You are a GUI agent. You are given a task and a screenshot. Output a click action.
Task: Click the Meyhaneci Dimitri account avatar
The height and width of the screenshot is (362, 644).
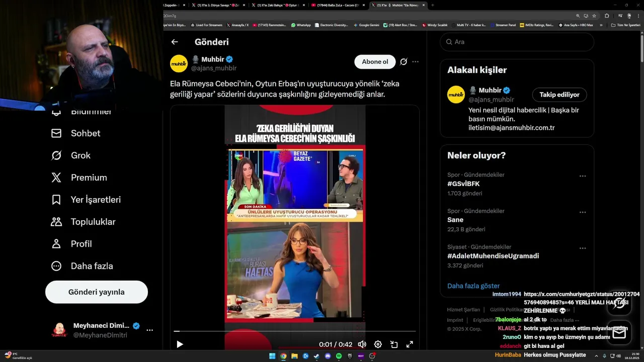pos(59,330)
